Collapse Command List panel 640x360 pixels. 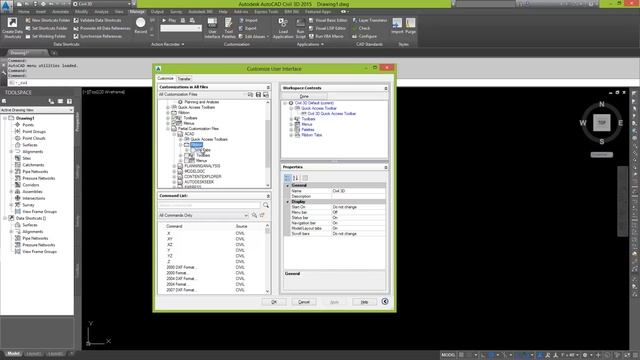268,196
